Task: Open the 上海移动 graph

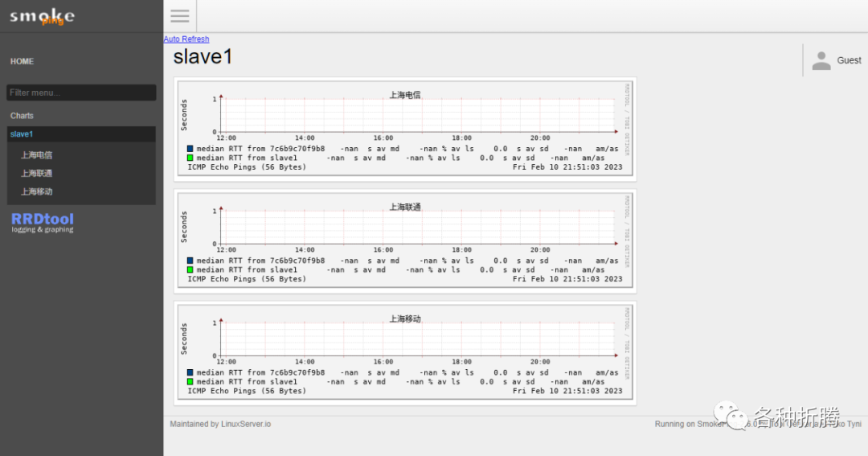Action: [x=405, y=352]
